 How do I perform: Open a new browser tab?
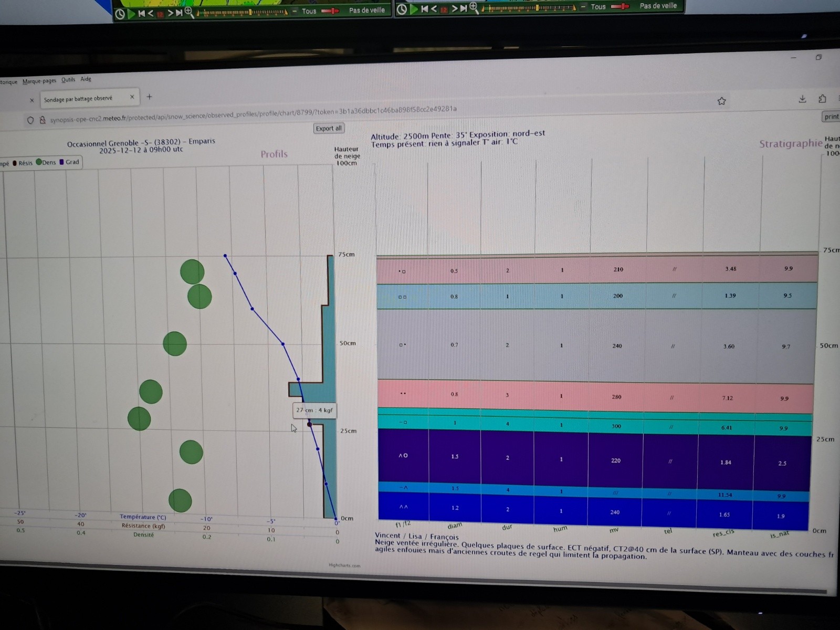(149, 97)
